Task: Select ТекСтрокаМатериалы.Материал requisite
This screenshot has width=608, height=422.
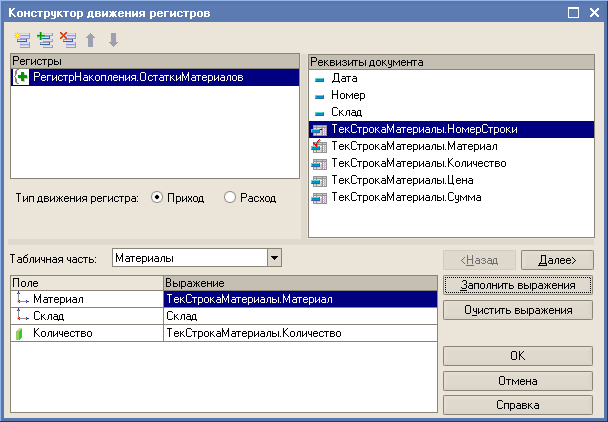Action: 451,147
